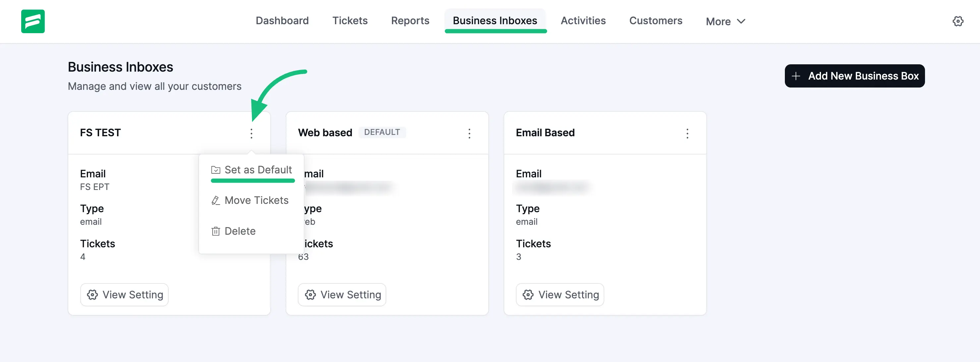Screen dimensions: 980x362
Task: Click the inbox icon beside Set as Default
Action: pos(215,170)
